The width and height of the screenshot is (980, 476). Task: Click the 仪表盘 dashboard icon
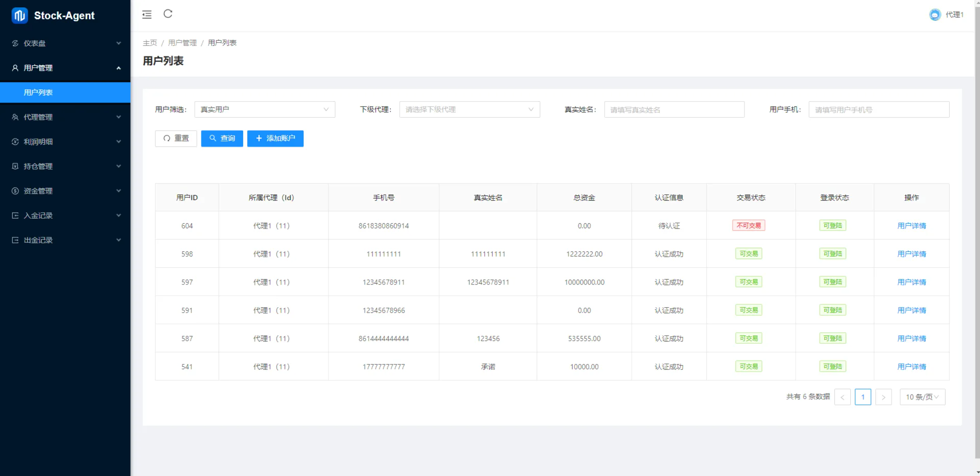coord(15,43)
